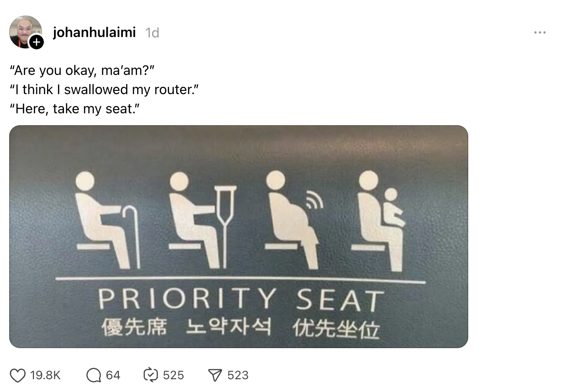Click the pregnant figure with wifi symbol

point(294,220)
